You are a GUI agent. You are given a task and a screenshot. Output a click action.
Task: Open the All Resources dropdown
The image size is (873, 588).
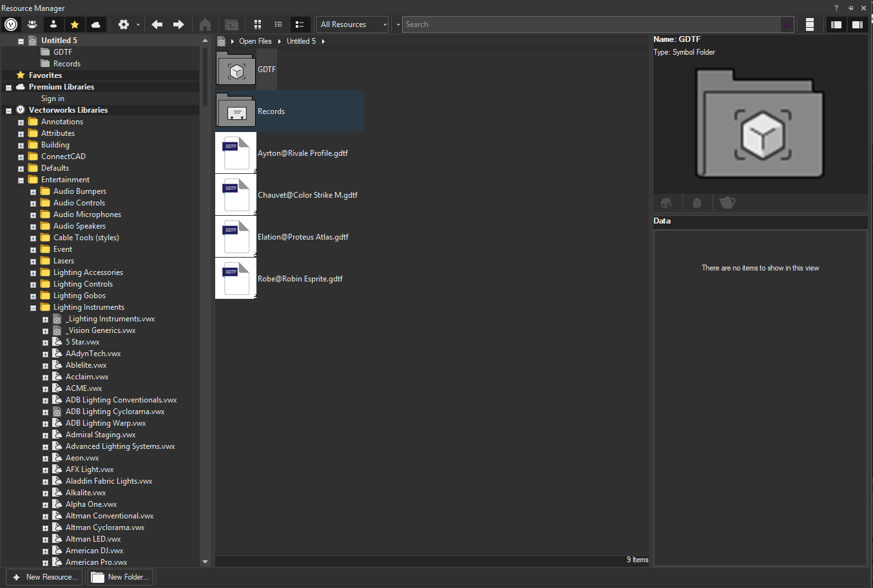click(x=352, y=24)
